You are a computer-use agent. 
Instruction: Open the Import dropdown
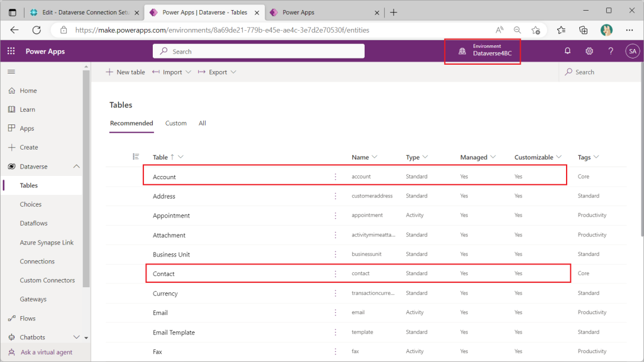point(172,72)
